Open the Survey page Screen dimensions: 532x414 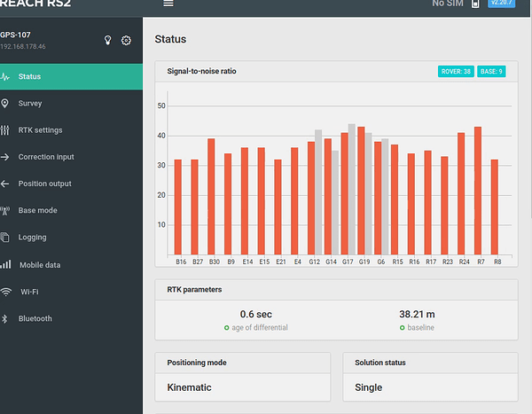(71, 103)
